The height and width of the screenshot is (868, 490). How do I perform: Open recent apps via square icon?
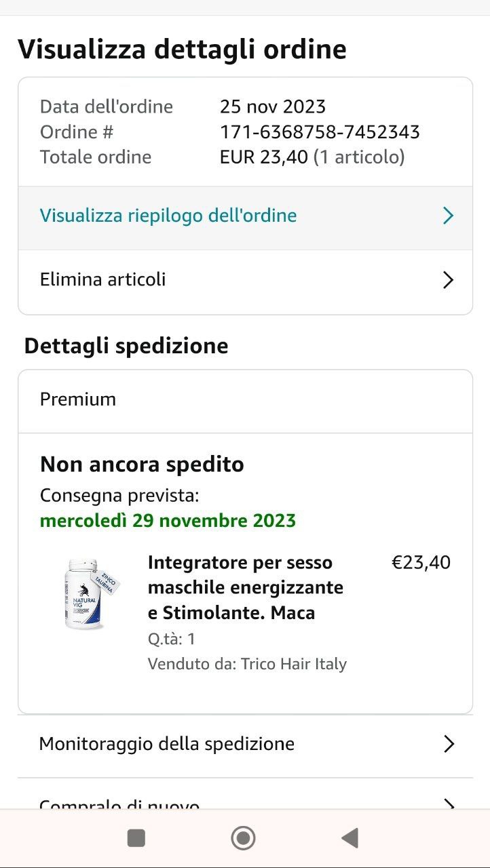(x=136, y=839)
